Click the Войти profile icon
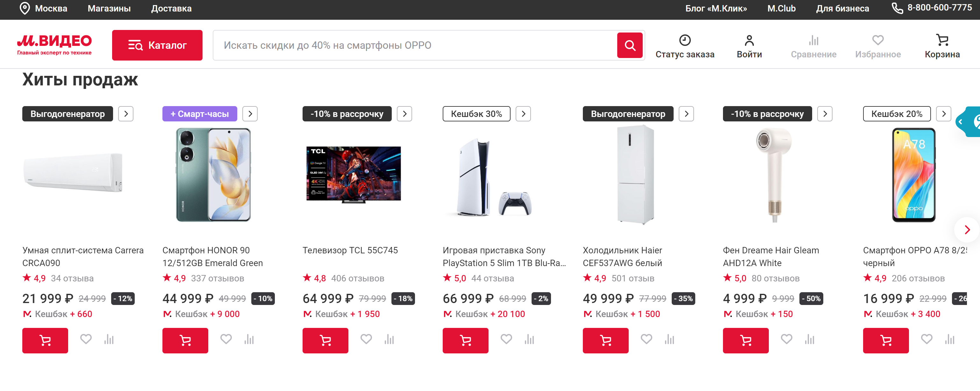 [x=749, y=40]
